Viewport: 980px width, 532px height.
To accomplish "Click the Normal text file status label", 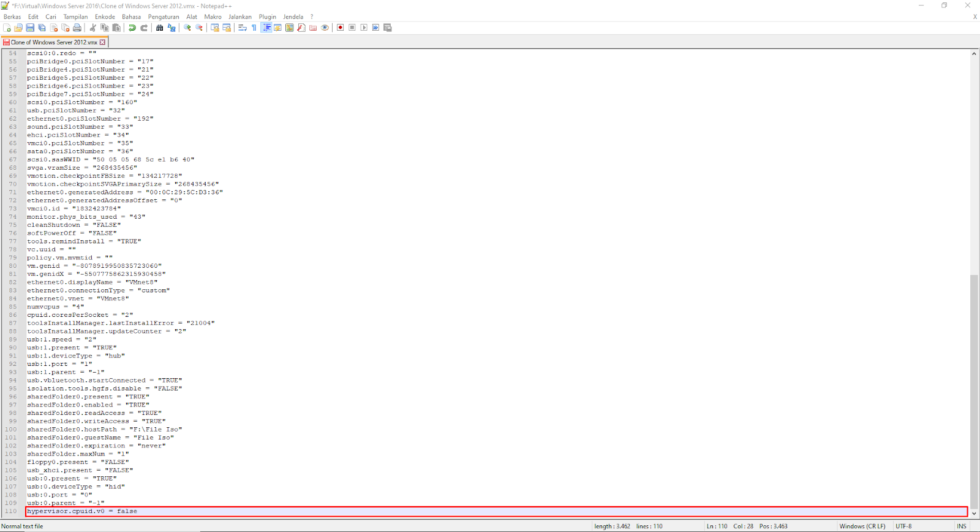I will pos(22,526).
